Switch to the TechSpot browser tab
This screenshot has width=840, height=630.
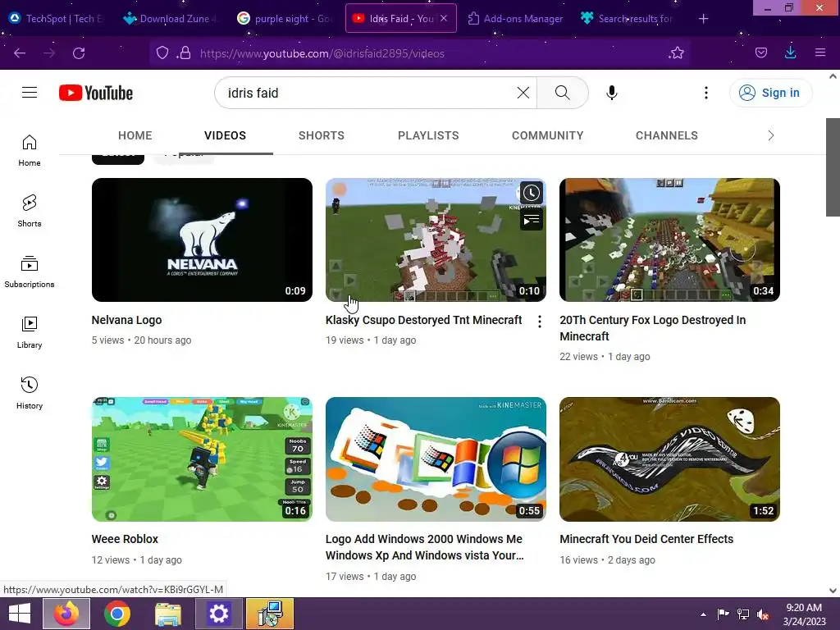pyautogui.click(x=57, y=19)
